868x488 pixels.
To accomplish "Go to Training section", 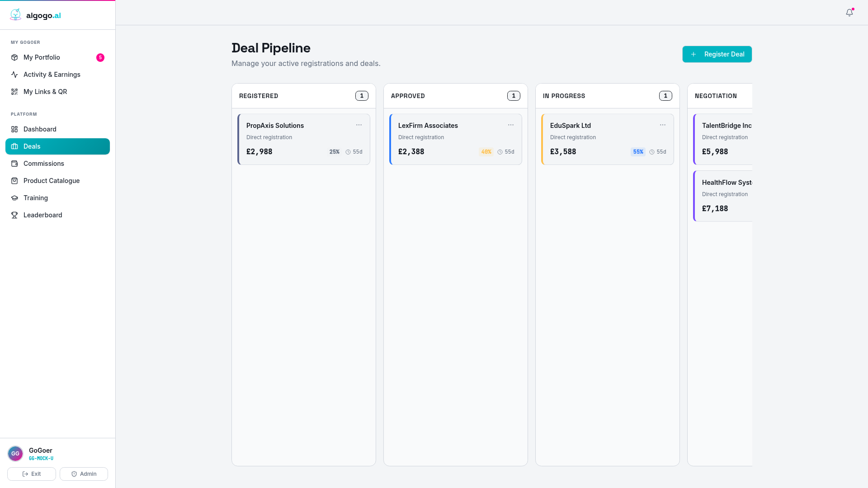I will point(57,198).
